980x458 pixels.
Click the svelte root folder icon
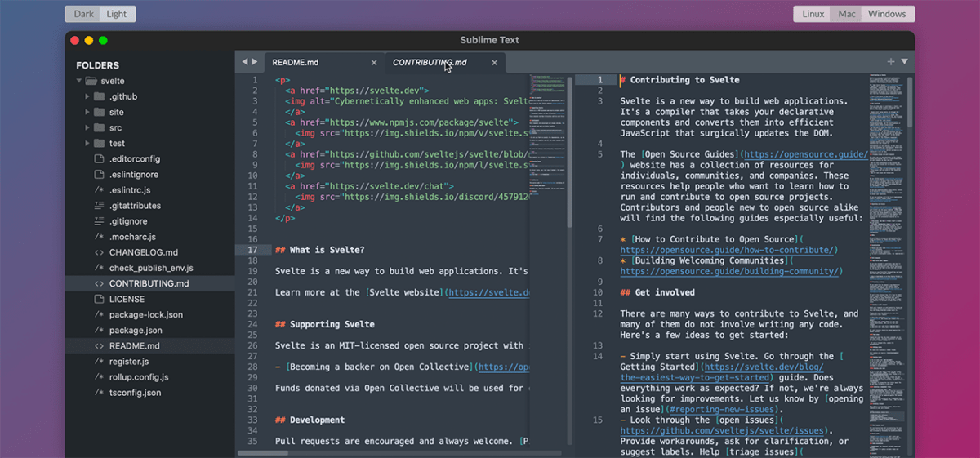pyautogui.click(x=91, y=81)
